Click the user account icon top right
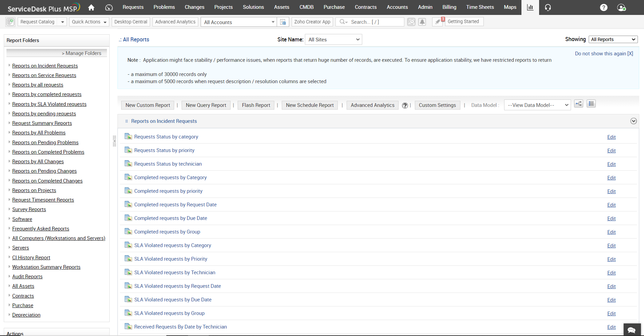The height and width of the screenshot is (336, 644). click(x=622, y=7)
